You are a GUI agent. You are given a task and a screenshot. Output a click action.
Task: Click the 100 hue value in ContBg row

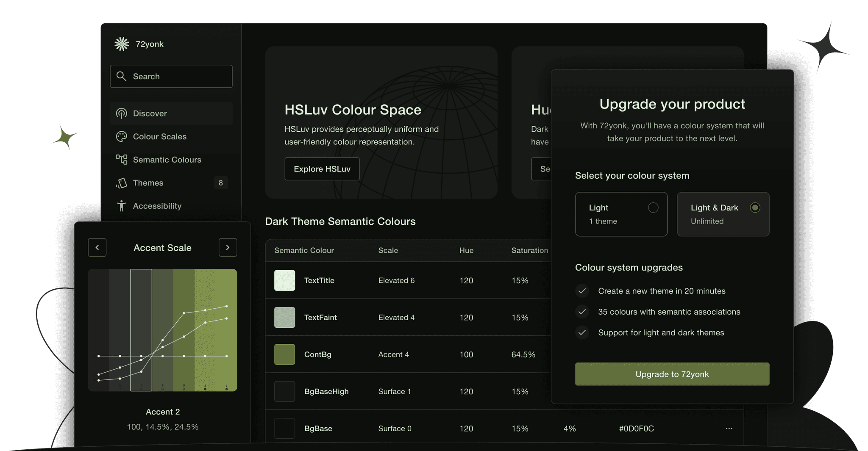pos(466,354)
